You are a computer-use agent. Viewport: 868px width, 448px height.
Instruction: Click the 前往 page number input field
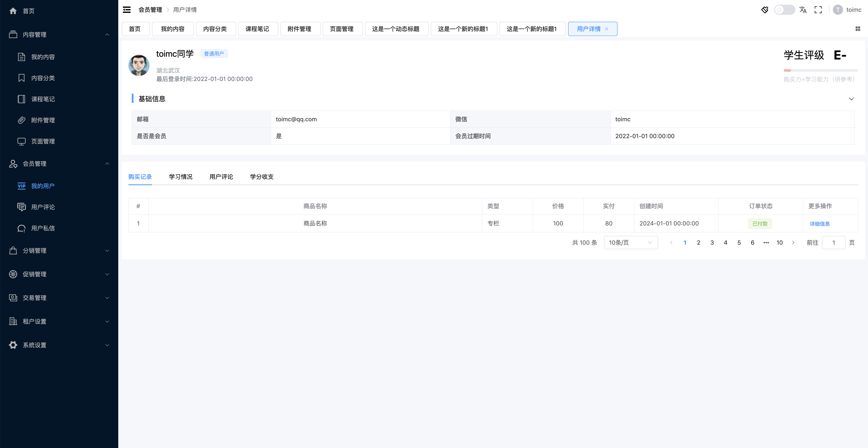tap(833, 243)
